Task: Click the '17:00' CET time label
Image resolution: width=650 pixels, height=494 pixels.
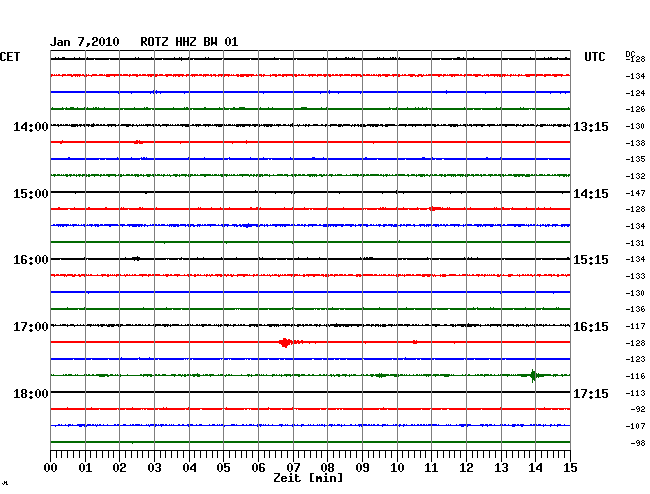Action: [31, 327]
